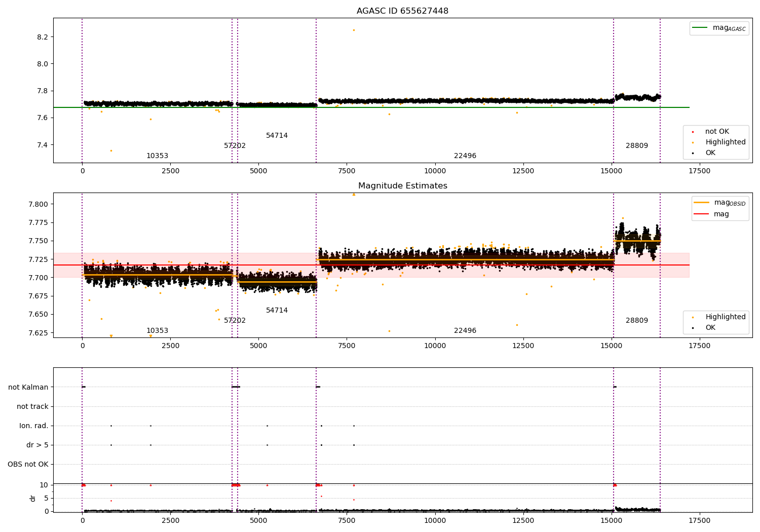Click the '57202' label in the top plot

[x=235, y=146]
